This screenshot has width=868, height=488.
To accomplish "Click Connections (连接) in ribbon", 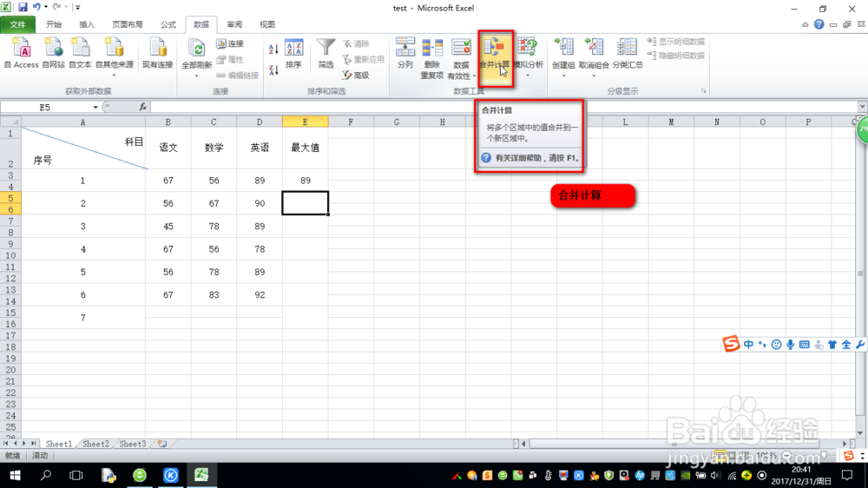I will pos(230,43).
